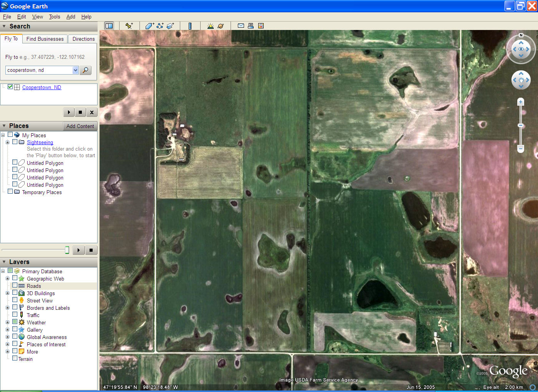Switch between Sky and Earth (planet icon)
538x392 pixels.
[x=221, y=26]
